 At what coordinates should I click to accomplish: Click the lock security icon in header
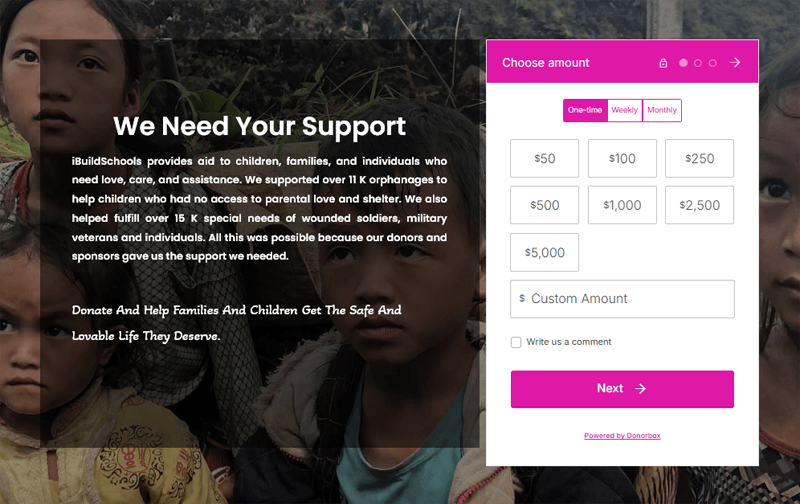(663, 63)
